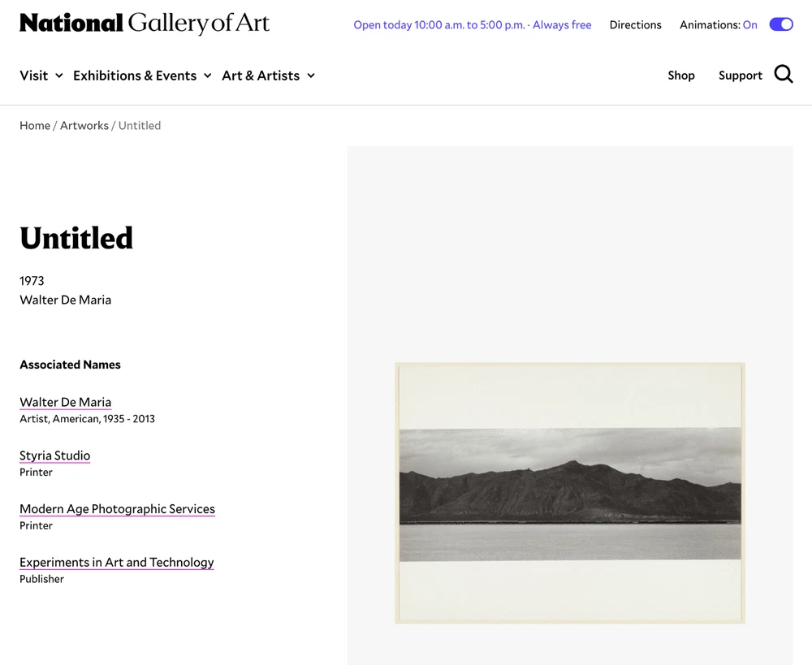Navigate to Home in the breadcrumb

point(35,125)
